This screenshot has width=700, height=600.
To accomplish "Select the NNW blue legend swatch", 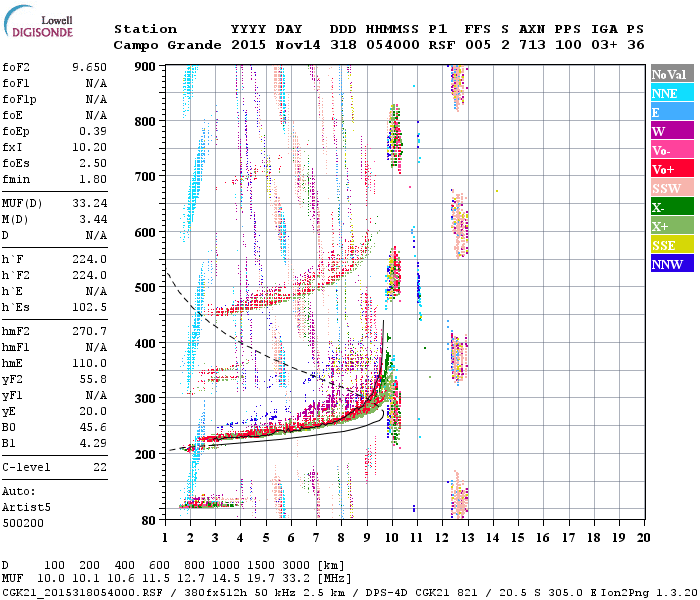I will pos(672,263).
